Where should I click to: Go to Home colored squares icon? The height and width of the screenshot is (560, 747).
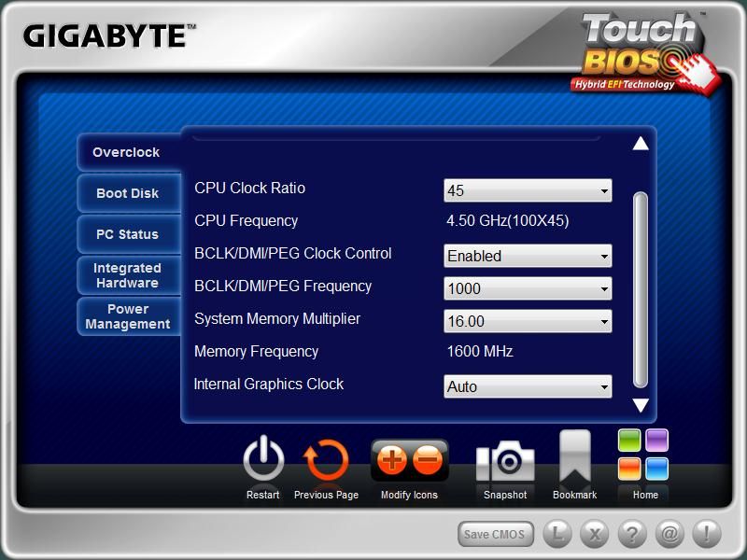643,455
